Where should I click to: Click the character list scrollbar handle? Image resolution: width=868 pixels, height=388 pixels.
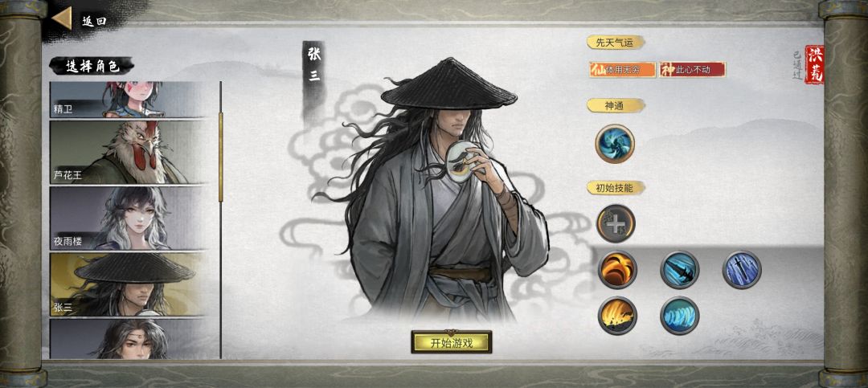[x=220, y=157]
